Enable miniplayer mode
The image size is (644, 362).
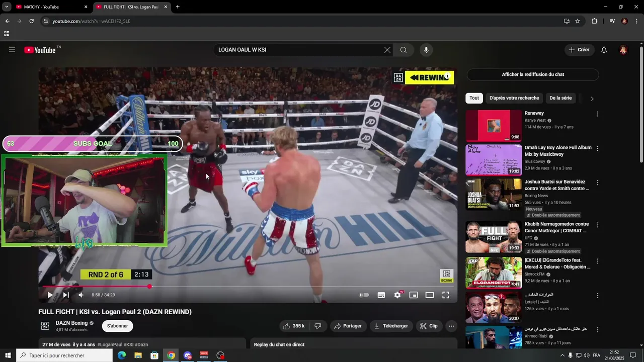[x=414, y=295]
